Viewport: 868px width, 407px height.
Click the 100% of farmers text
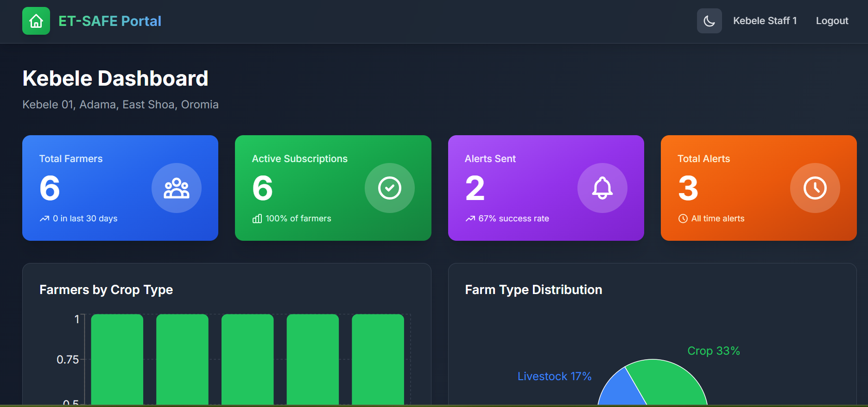click(298, 219)
